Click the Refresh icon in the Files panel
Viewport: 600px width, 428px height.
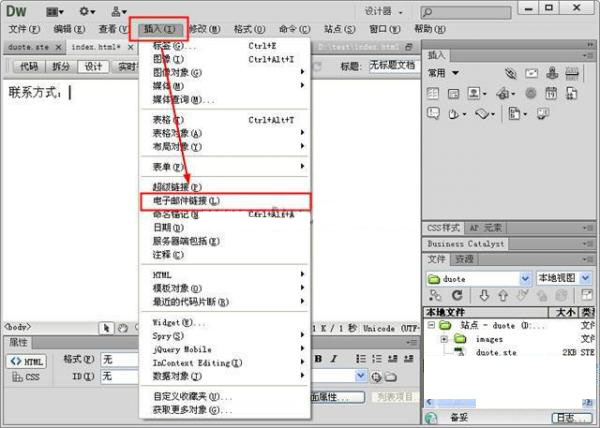(457, 296)
